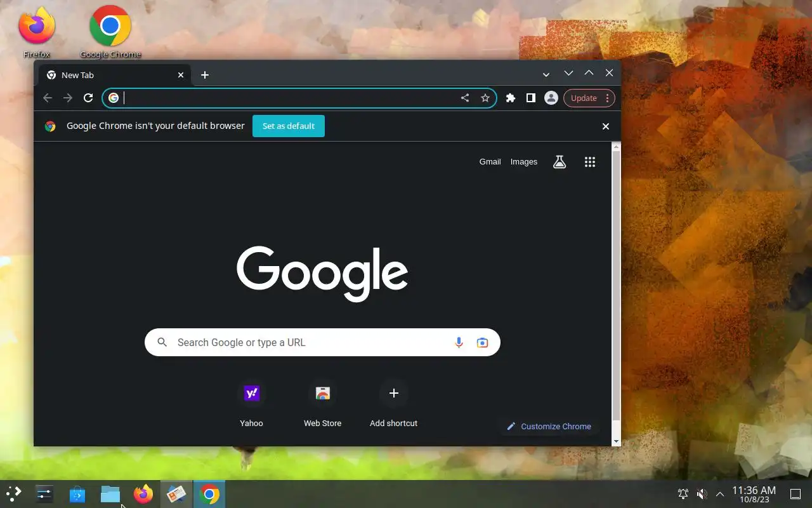Expand hidden system tray icons

720,494
